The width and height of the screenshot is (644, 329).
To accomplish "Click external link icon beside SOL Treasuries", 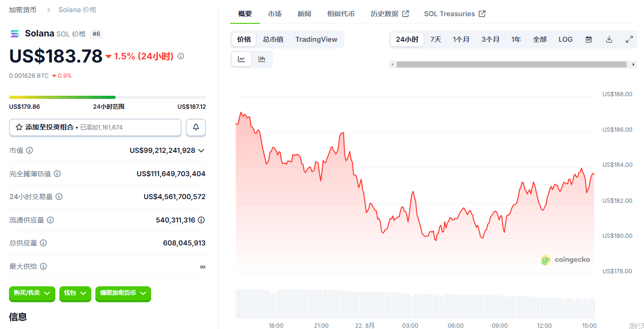I will pyautogui.click(x=482, y=13).
